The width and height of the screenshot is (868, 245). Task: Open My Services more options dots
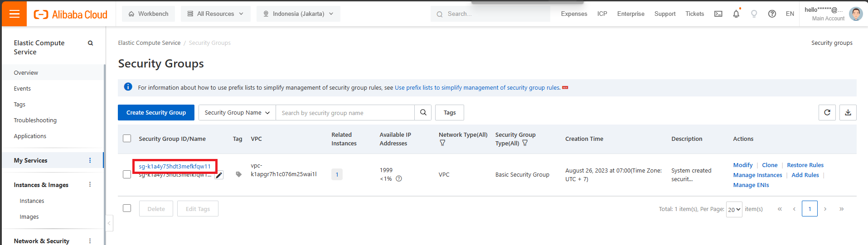coord(90,160)
